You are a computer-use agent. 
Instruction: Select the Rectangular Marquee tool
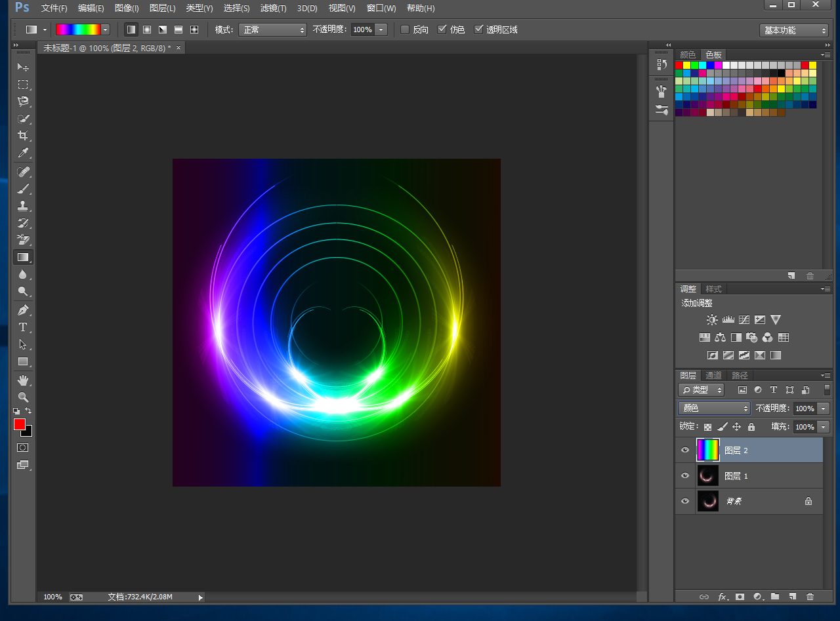tap(23, 85)
